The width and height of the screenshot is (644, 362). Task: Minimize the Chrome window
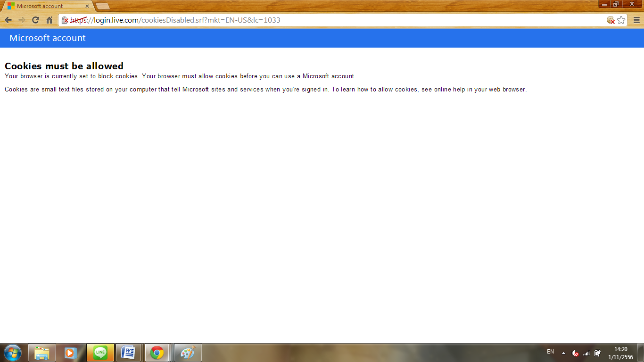pyautogui.click(x=604, y=4)
